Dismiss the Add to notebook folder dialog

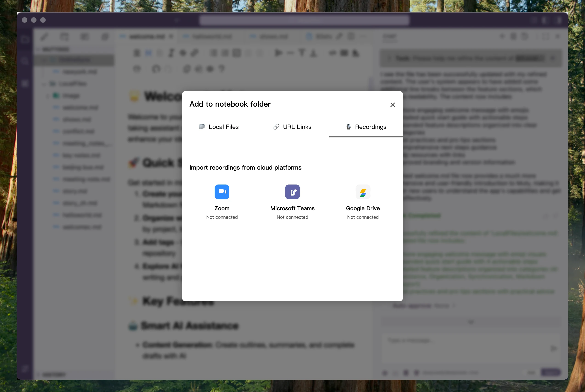(x=392, y=105)
